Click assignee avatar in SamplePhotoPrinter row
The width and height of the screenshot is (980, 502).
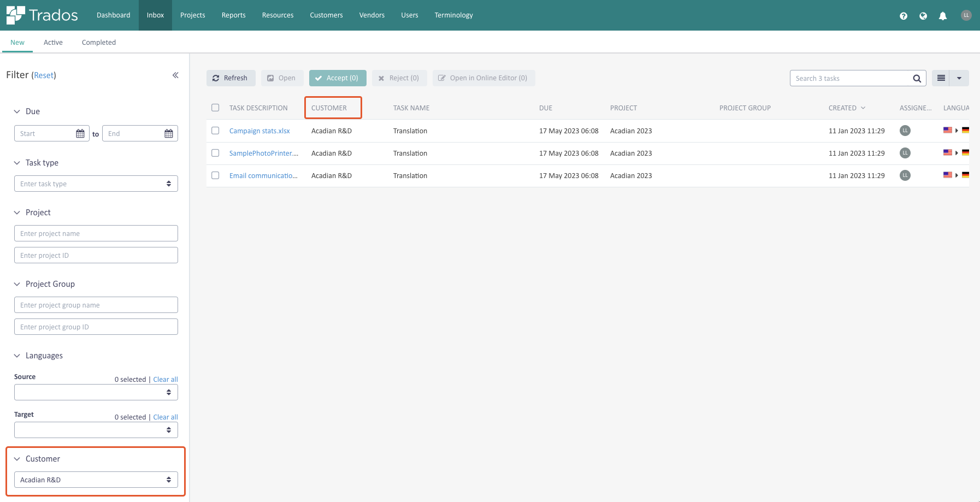pyautogui.click(x=905, y=153)
